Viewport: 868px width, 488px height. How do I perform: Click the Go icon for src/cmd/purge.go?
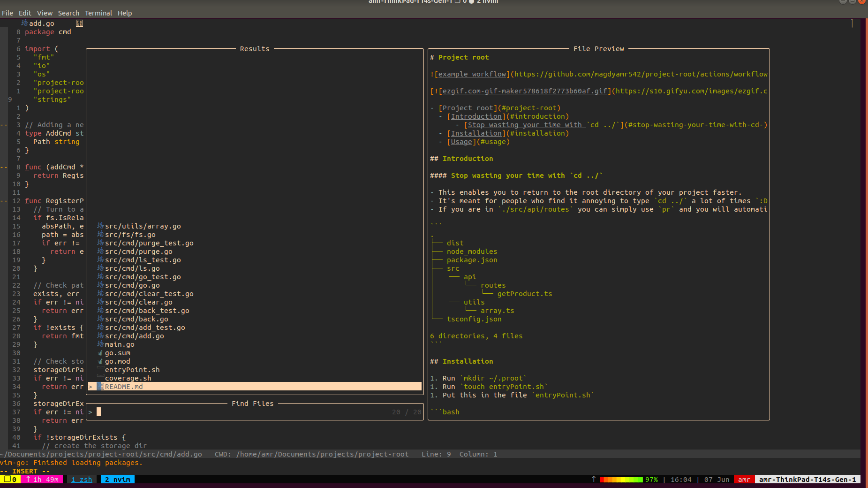pos(100,251)
